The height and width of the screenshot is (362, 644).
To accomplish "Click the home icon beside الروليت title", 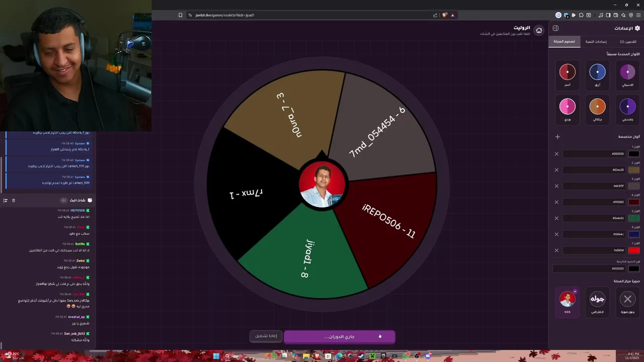I will tap(539, 30).
